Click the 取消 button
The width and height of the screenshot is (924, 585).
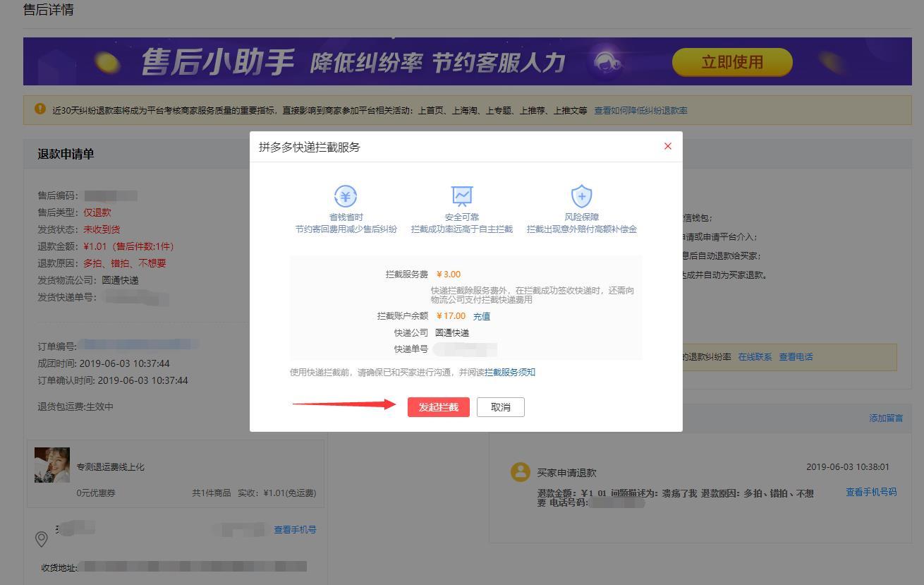pos(500,407)
